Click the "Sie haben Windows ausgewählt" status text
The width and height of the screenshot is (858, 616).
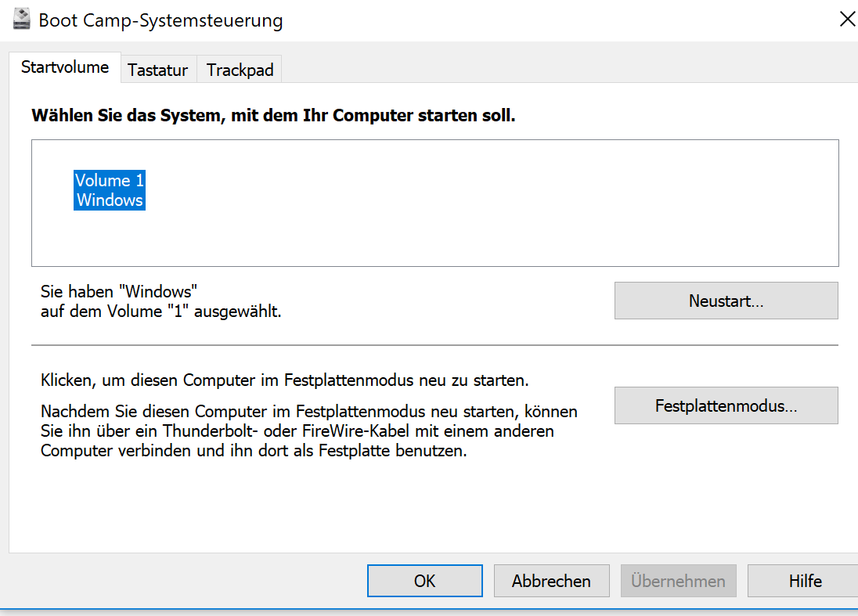point(160,301)
